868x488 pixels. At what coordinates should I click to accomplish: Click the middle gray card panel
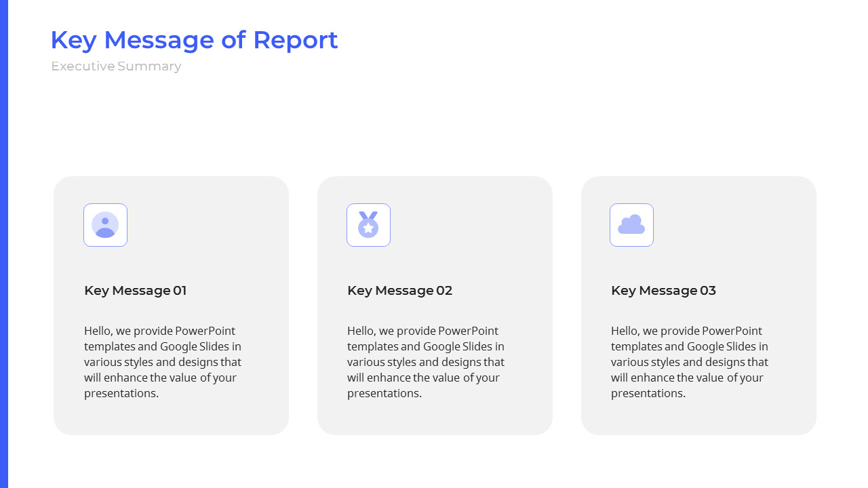[435, 413]
